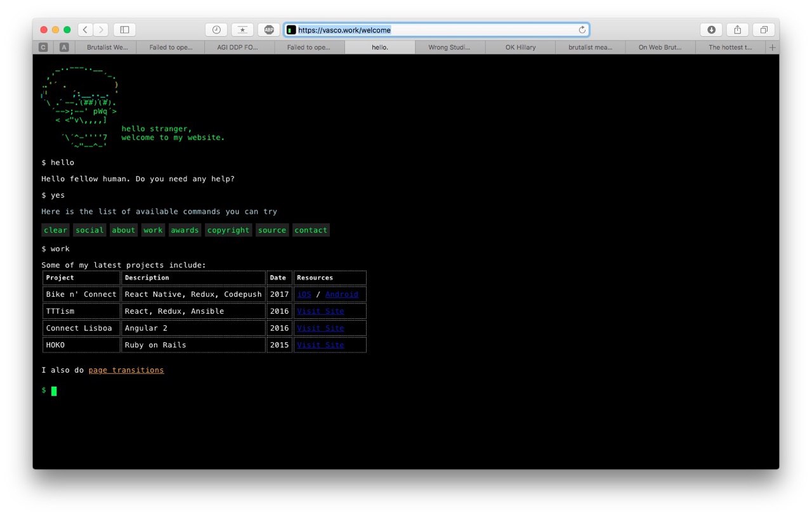Run the social command button
The width and height of the screenshot is (812, 516).
89,230
